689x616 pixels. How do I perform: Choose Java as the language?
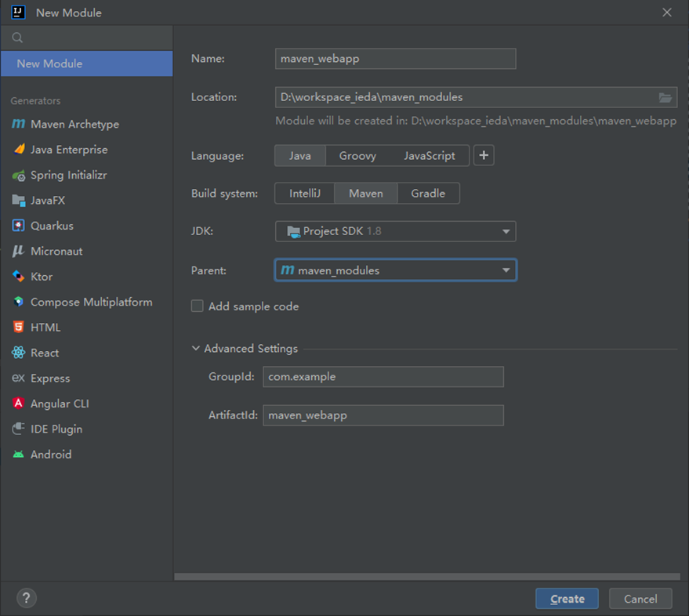pos(300,155)
